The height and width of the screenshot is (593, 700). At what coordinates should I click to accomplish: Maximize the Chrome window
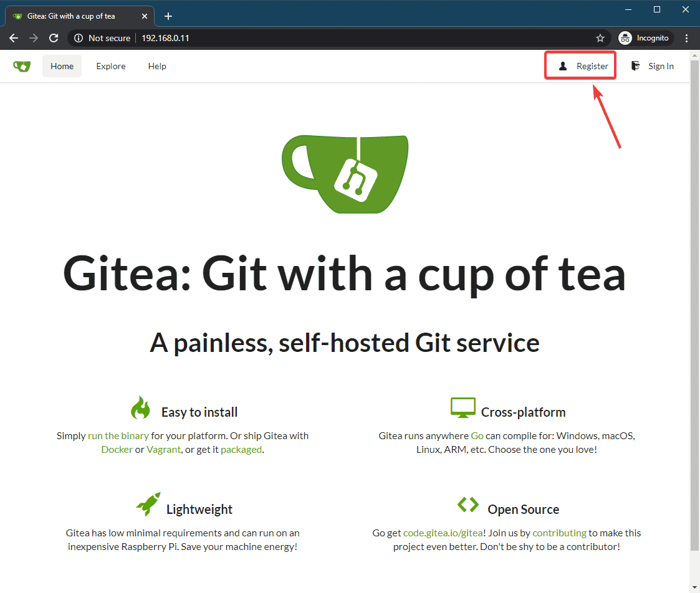657,9
